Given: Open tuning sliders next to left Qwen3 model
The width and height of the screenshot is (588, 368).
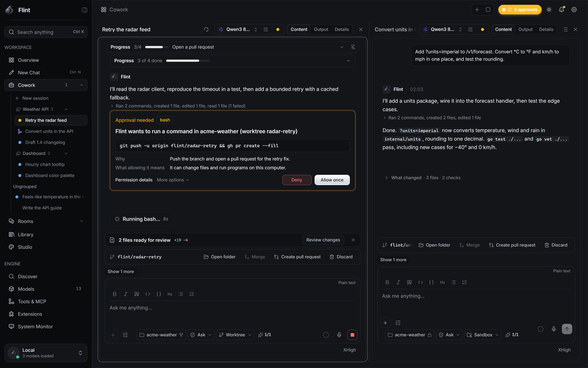Looking at the screenshot, I should click(x=266, y=29).
